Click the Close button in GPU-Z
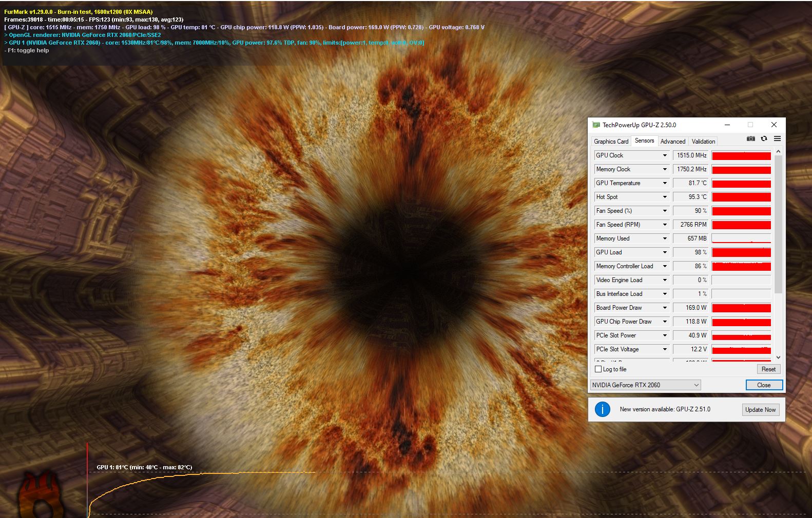 click(763, 385)
